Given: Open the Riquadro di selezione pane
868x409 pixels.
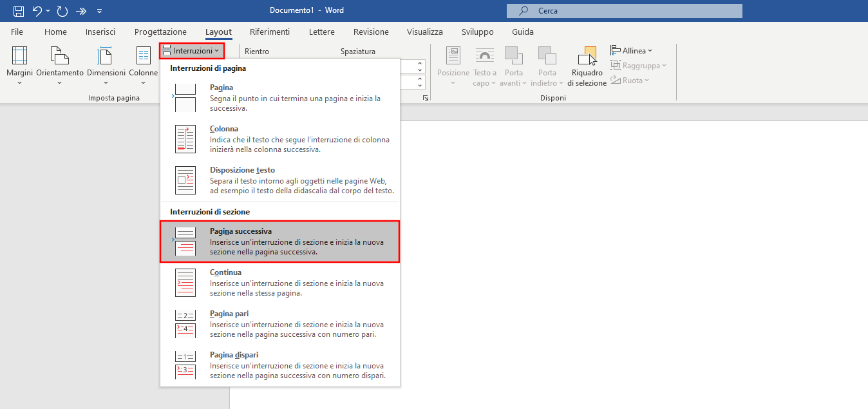Looking at the screenshot, I should (x=587, y=66).
